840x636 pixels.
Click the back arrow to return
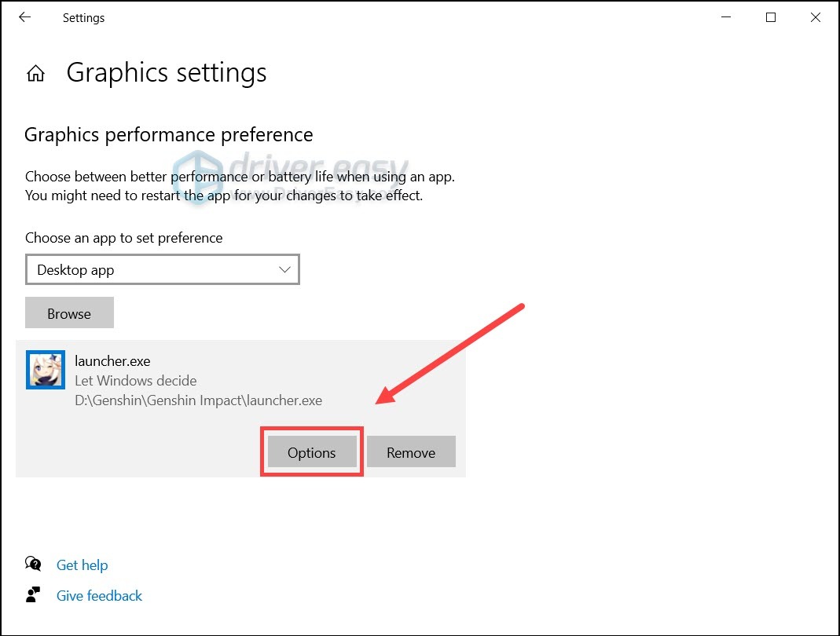tap(24, 16)
